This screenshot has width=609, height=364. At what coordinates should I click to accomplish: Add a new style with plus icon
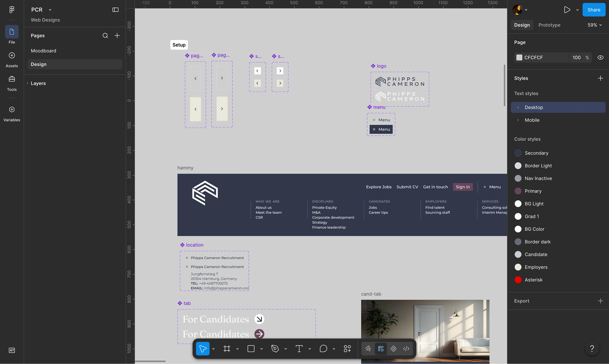[600, 78]
